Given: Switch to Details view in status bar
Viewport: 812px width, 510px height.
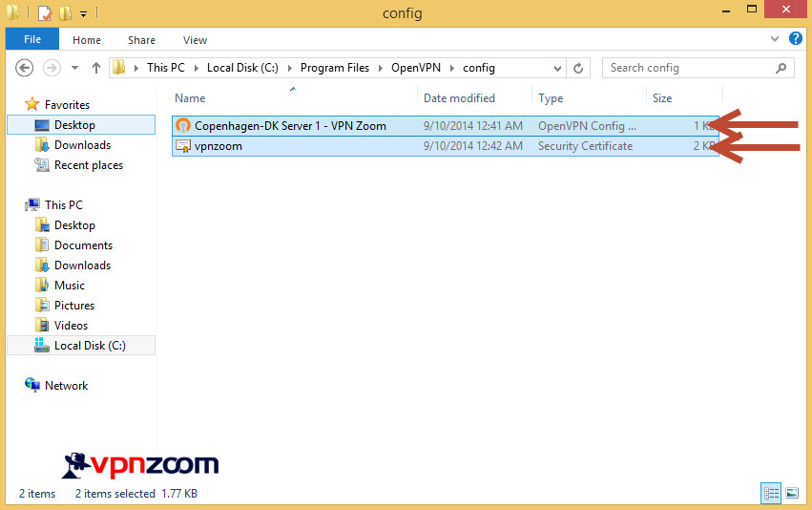Looking at the screenshot, I should pyautogui.click(x=771, y=493).
